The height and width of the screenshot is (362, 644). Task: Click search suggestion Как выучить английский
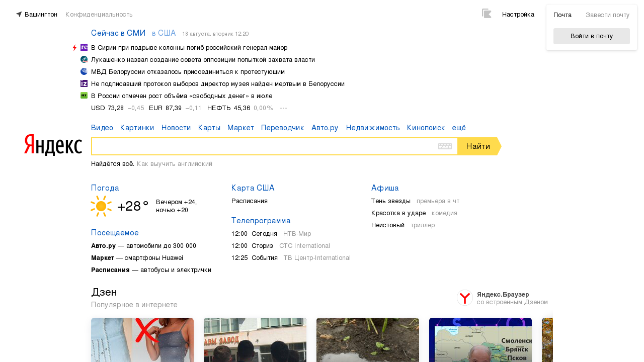[x=175, y=164]
